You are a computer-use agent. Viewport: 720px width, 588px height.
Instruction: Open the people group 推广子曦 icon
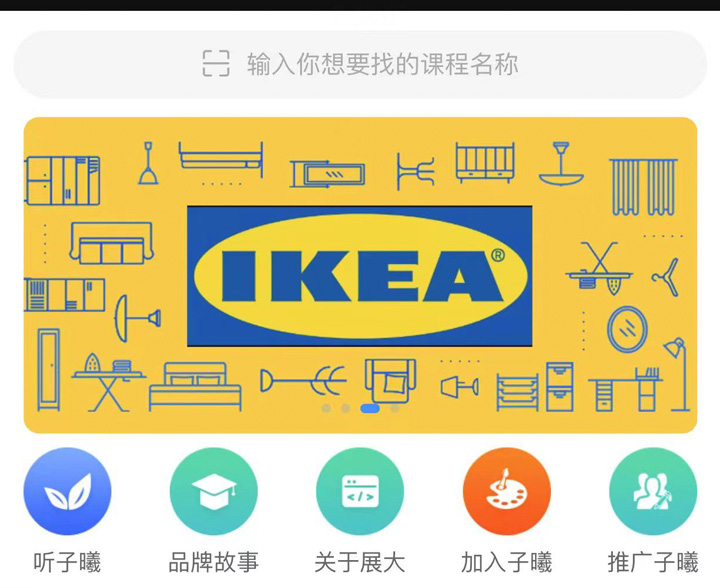click(x=653, y=491)
